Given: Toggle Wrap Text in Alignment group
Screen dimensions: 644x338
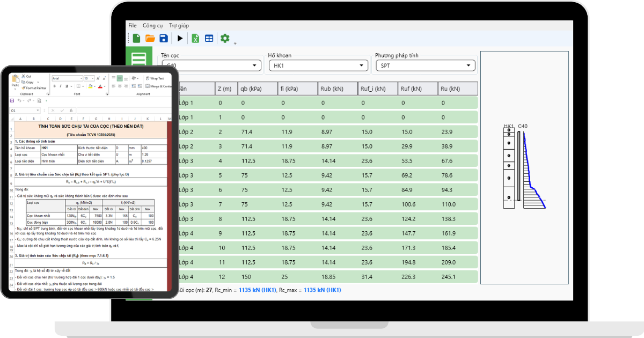Looking at the screenshot, I should pos(155,78).
